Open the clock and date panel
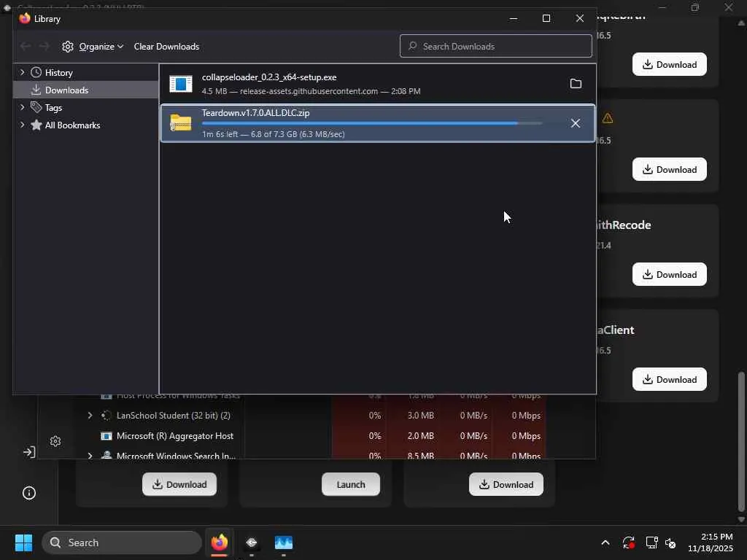747x560 pixels. (711, 542)
